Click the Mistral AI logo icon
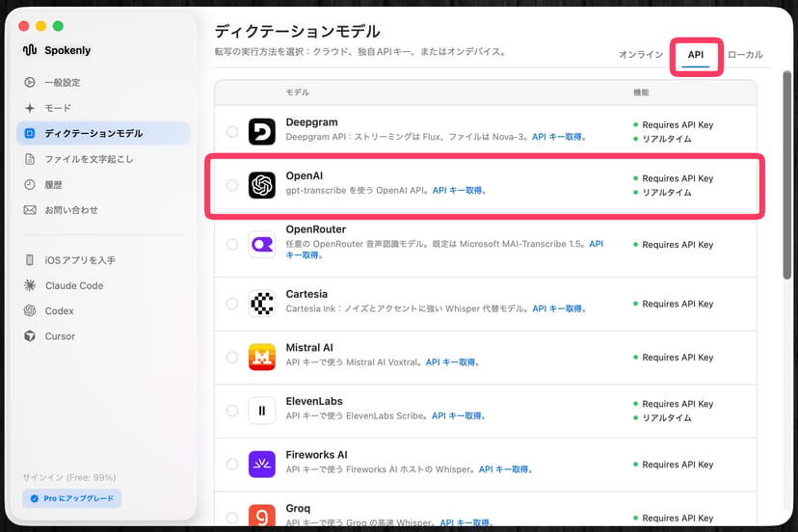The height and width of the screenshot is (532, 798). pos(262,357)
